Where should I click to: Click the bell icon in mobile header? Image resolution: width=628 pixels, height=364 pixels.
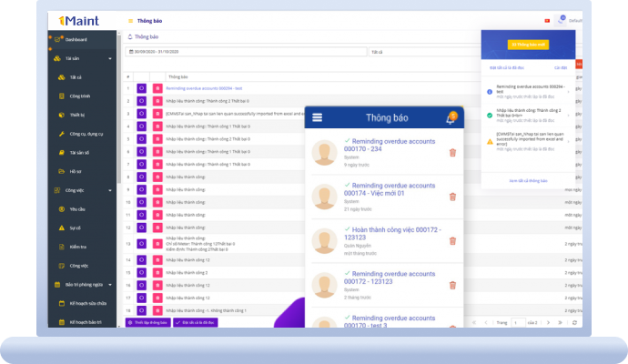tap(451, 117)
